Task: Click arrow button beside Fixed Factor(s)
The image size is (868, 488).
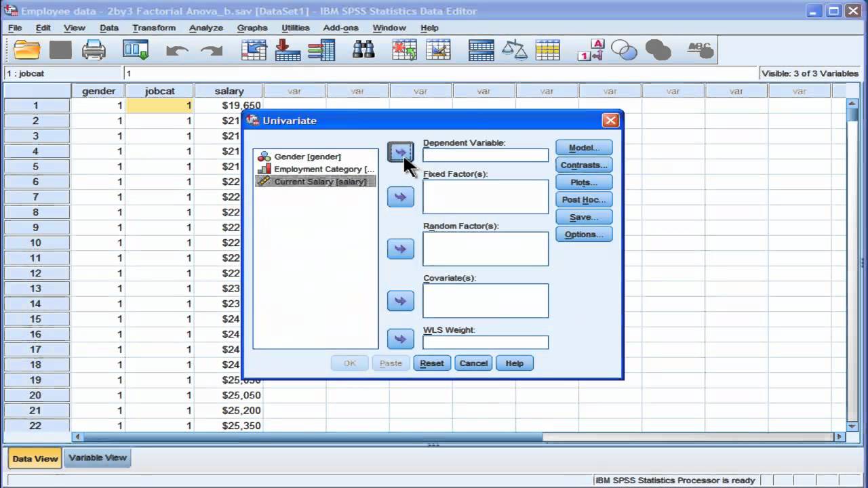Action: pos(401,197)
